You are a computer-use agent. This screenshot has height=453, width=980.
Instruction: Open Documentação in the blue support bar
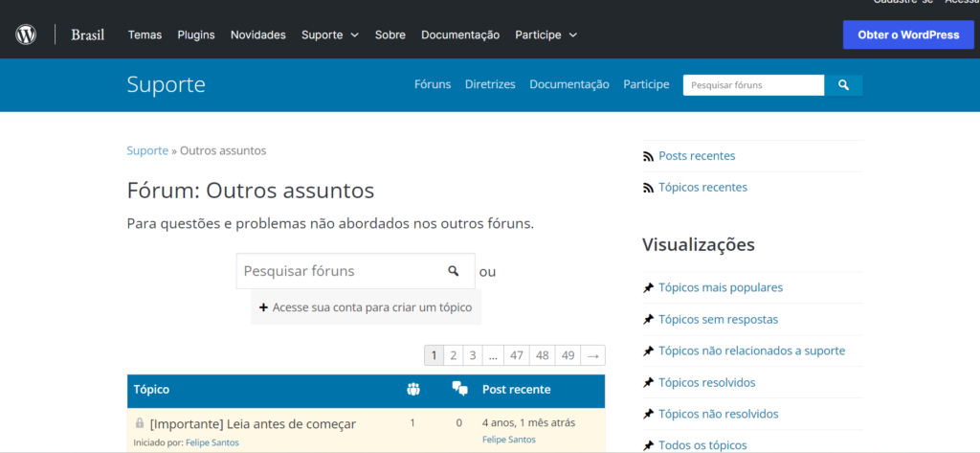point(569,84)
